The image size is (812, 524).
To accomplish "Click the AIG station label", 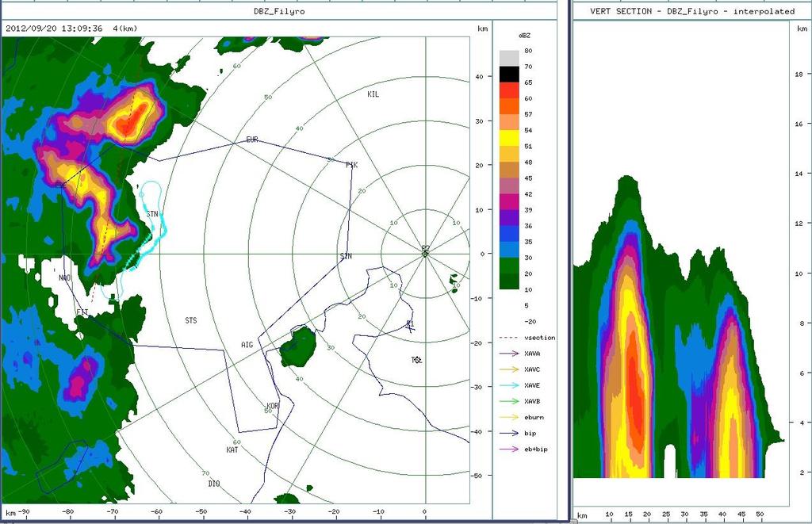I will (247, 345).
